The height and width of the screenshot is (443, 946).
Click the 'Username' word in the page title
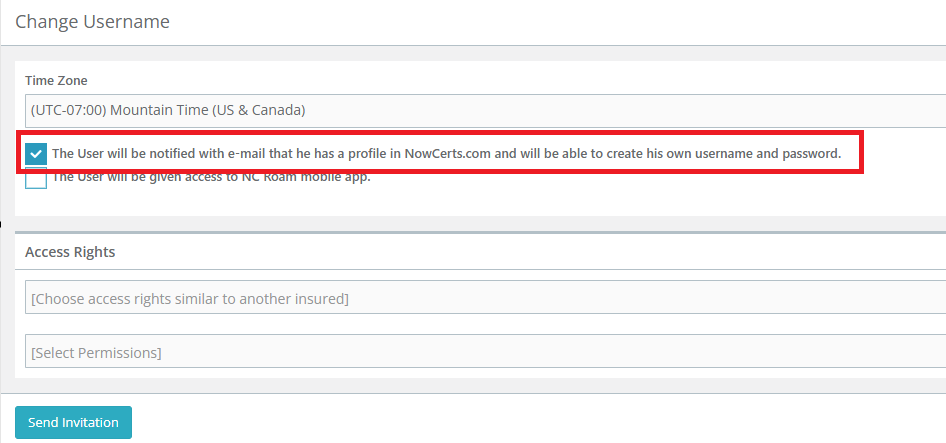pos(127,22)
